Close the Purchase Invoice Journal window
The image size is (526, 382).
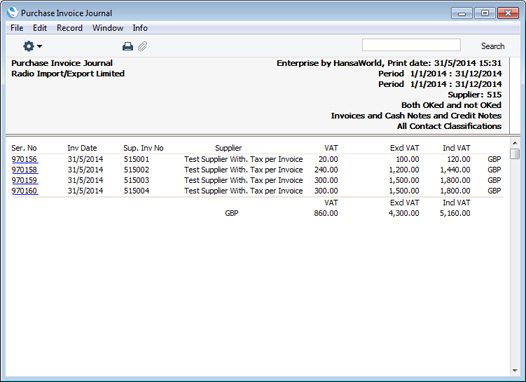508,13
